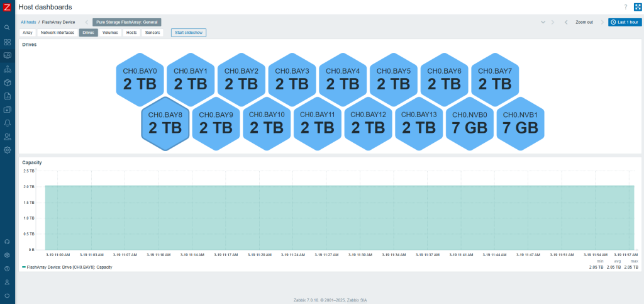Select the highlighted CH0.BAY8 drive hexagon
The image size is (644, 304).
pyautogui.click(x=165, y=123)
